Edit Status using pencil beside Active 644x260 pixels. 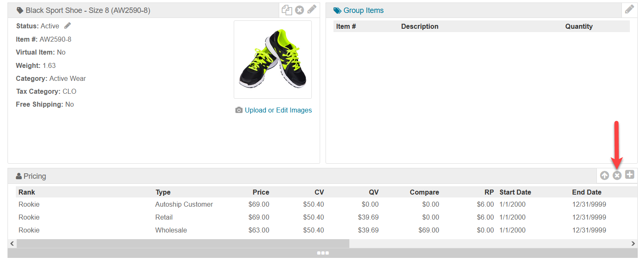pos(68,26)
